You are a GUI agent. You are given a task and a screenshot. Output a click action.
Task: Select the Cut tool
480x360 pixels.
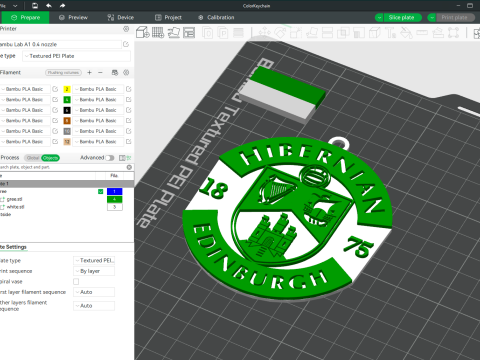coord(327,33)
